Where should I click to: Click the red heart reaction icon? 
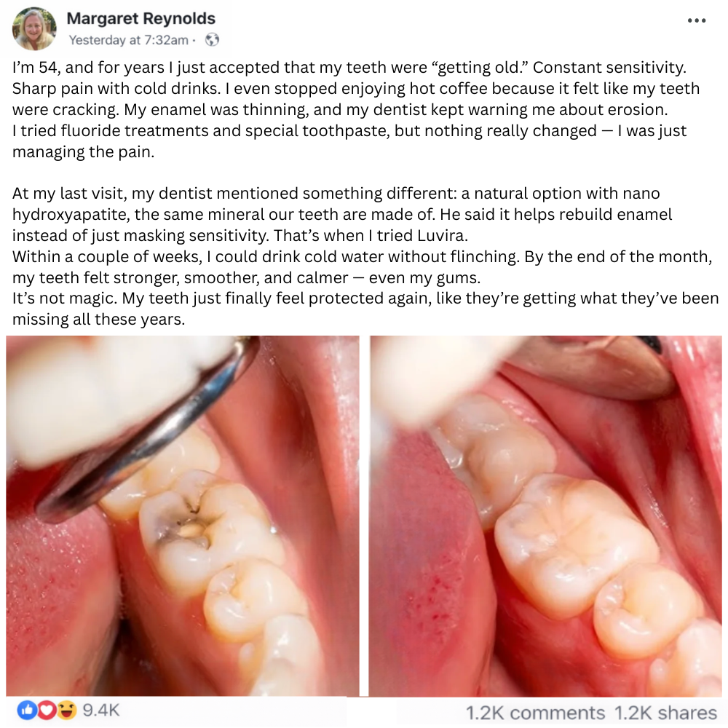click(x=47, y=710)
